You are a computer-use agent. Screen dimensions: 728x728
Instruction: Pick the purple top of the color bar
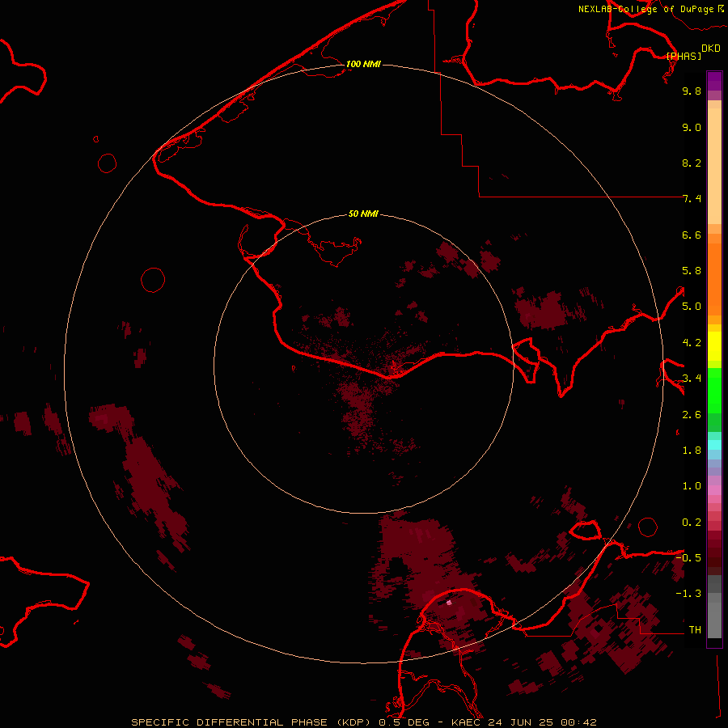714,81
